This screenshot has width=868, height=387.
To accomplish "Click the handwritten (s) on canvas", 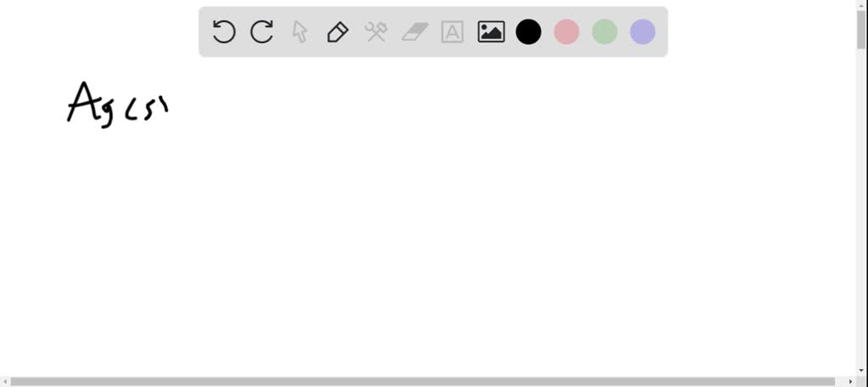I will pyautogui.click(x=147, y=109).
